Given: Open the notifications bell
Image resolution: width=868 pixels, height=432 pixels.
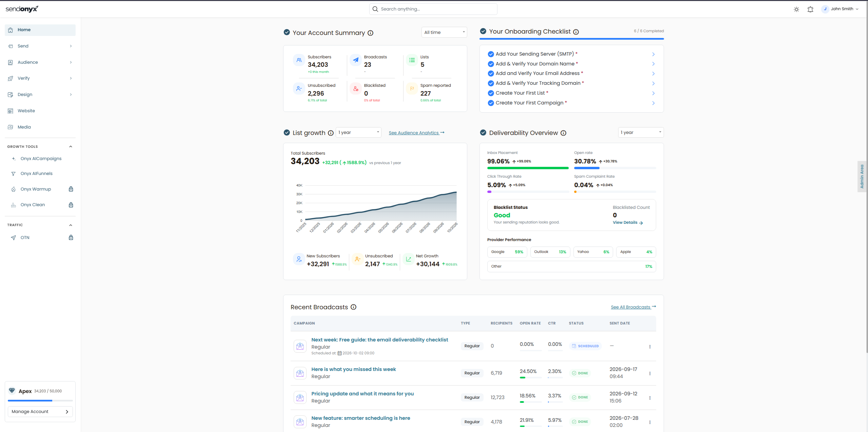Looking at the screenshot, I should pos(810,9).
